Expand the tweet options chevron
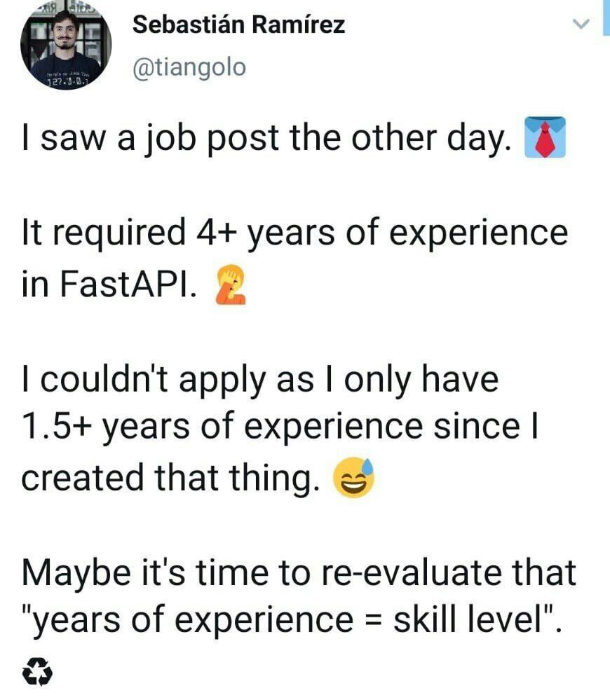This screenshot has height=700, width=610. pyautogui.click(x=581, y=23)
